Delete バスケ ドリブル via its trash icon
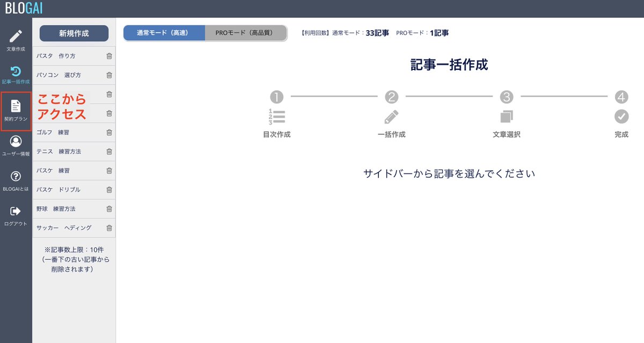This screenshot has width=644, height=343. click(x=109, y=189)
